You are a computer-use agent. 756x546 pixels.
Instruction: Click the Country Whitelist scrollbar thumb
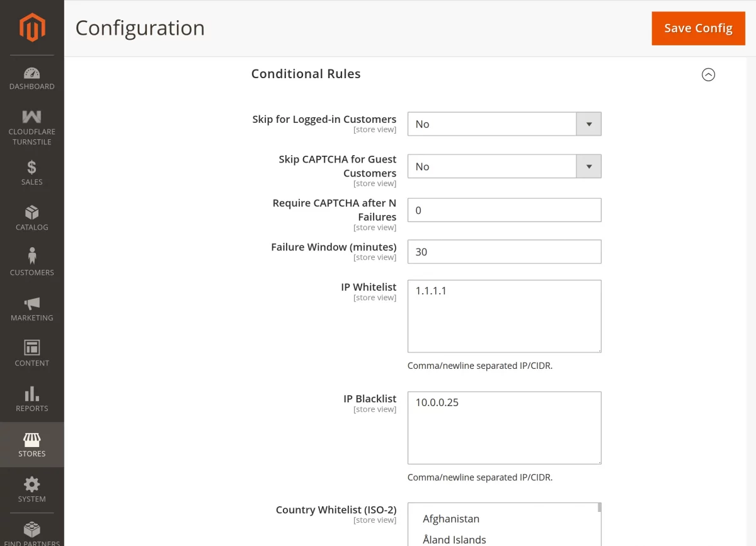599,508
